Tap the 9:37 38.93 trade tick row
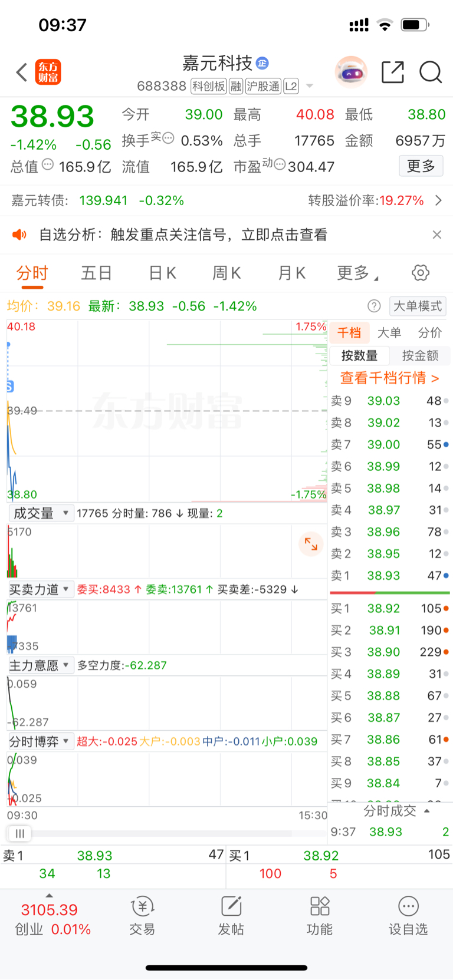This screenshot has height=980, width=453. pyautogui.click(x=390, y=832)
